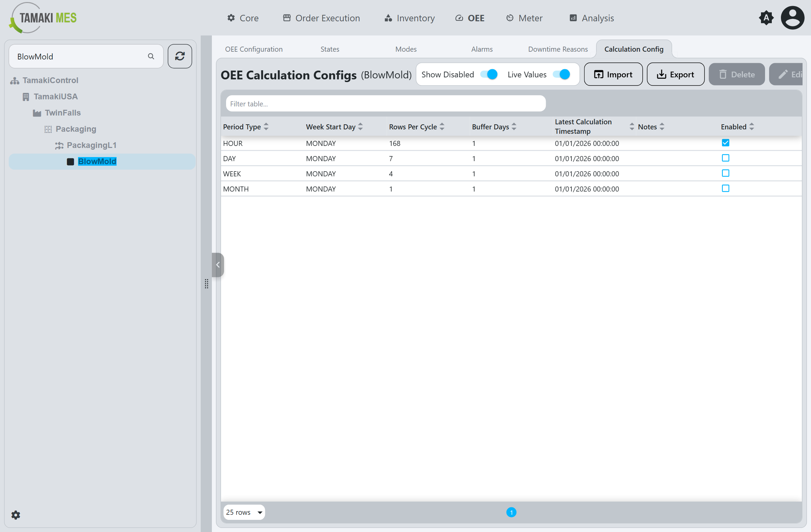Image resolution: width=811 pixels, height=532 pixels.
Task: Open OEE menu
Action: click(470, 18)
